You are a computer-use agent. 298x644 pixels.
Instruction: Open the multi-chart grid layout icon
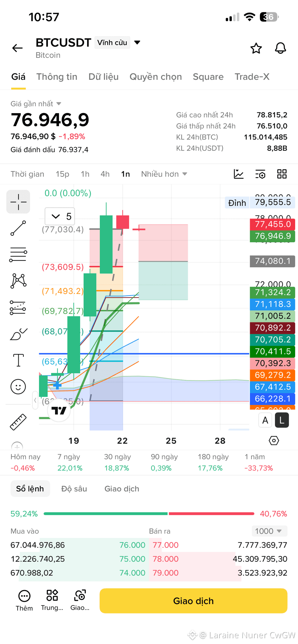click(x=282, y=174)
